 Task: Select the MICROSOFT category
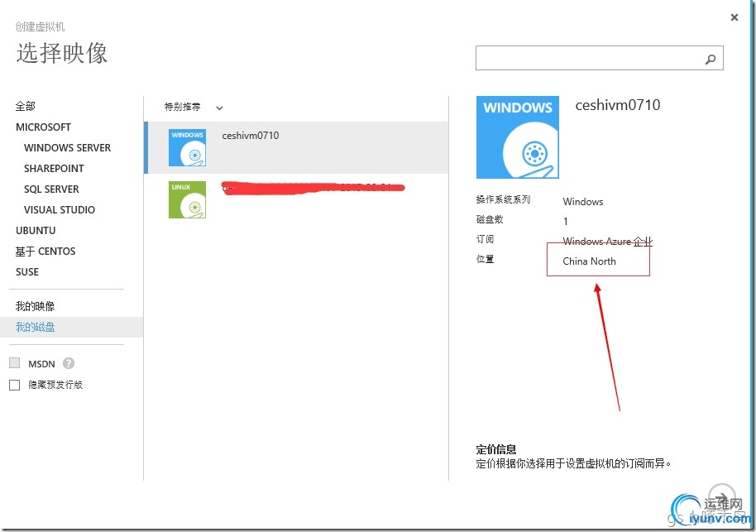click(x=43, y=127)
